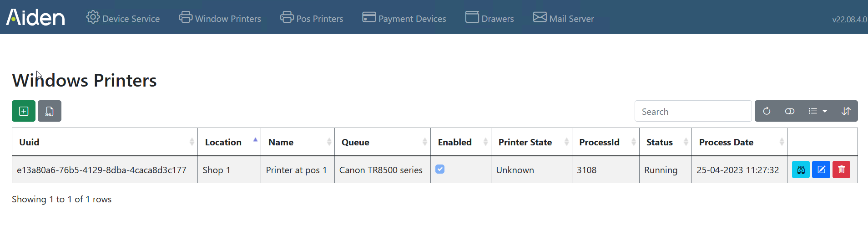Image resolution: width=868 pixels, height=252 pixels.
Task: Go to Pos Printers page
Action: point(312,18)
